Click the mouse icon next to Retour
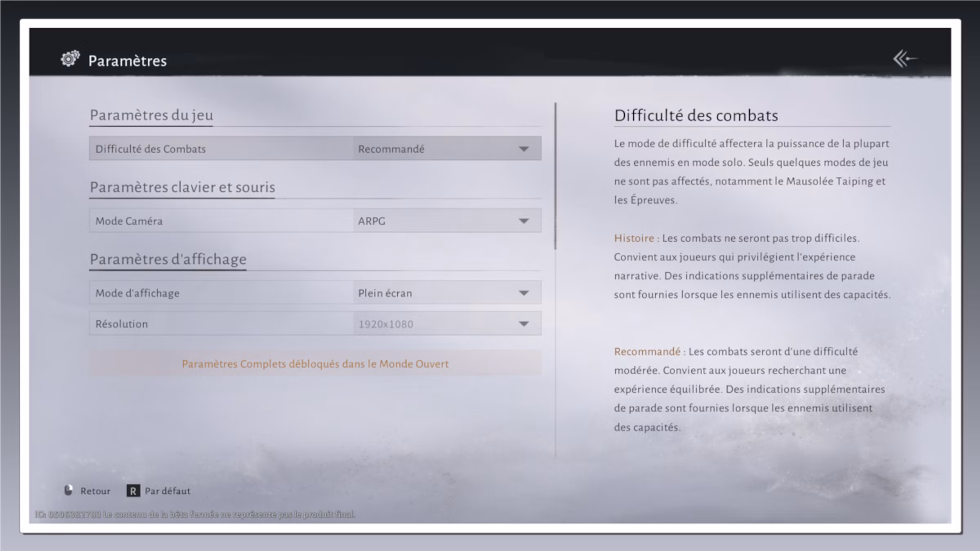This screenshot has height=551, width=980. point(69,491)
